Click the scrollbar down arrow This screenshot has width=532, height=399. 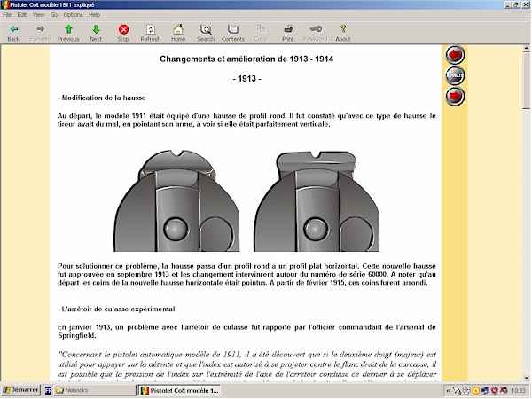[x=526, y=378]
